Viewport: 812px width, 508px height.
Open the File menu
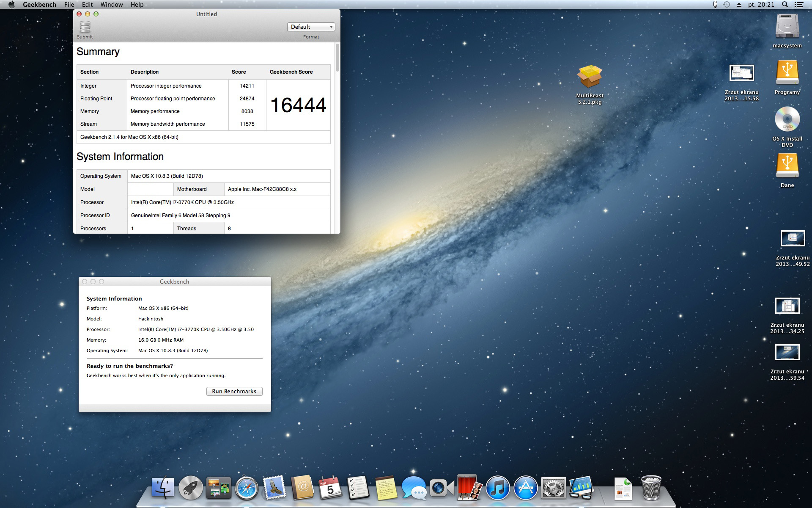(69, 4)
